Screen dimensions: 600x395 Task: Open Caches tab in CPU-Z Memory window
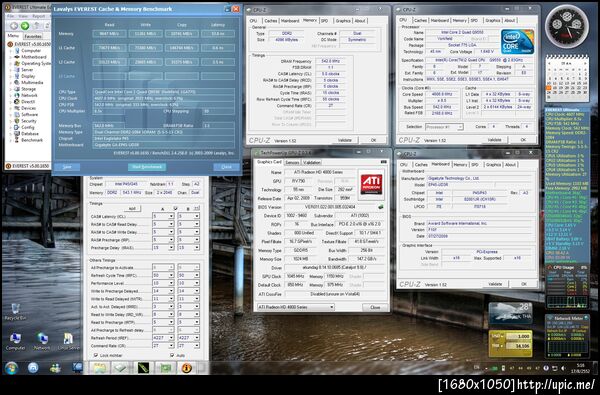tap(271, 21)
